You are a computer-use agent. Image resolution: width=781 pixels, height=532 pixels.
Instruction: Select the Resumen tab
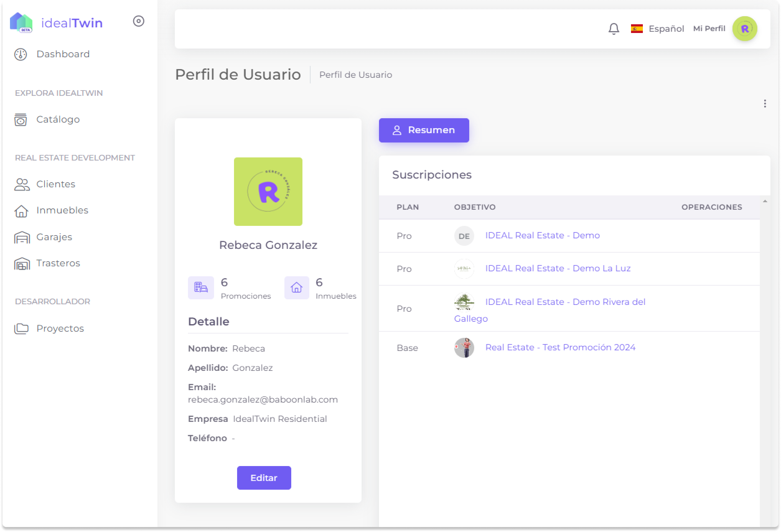pyautogui.click(x=424, y=130)
